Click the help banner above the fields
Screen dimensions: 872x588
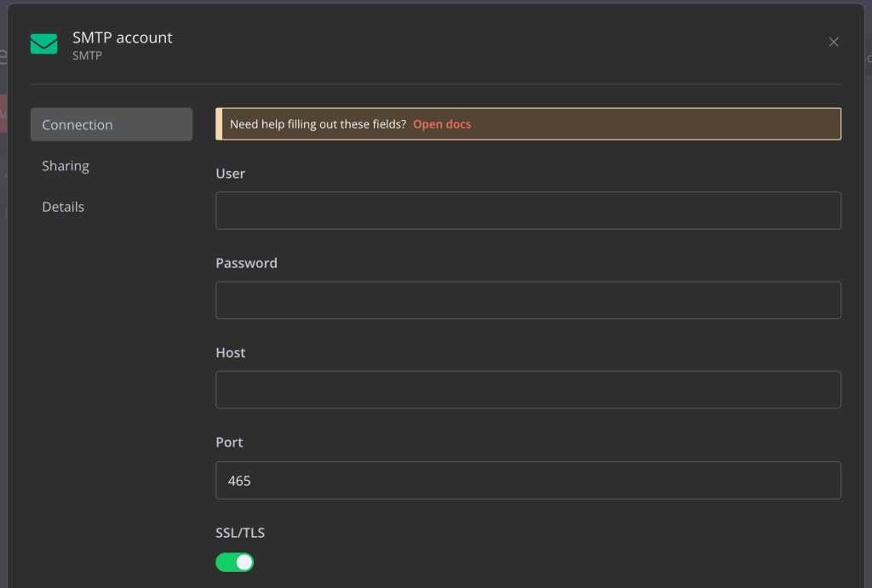[528, 123]
